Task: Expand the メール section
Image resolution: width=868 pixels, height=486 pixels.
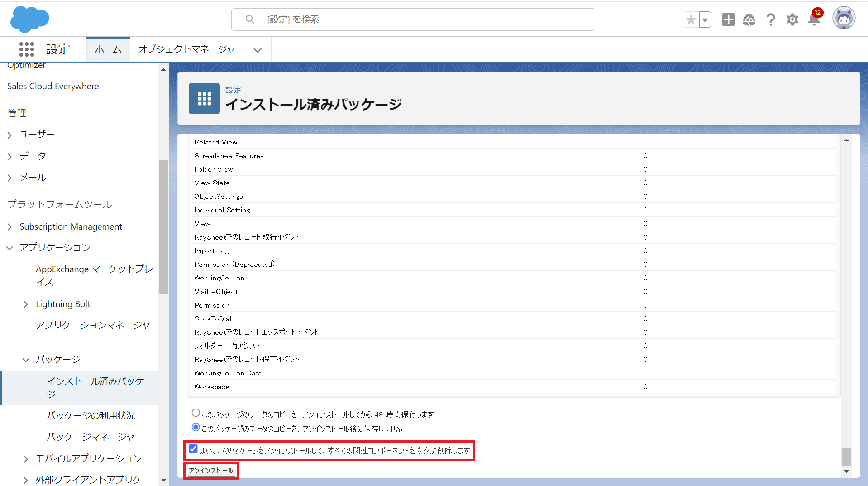Action: click(10, 178)
